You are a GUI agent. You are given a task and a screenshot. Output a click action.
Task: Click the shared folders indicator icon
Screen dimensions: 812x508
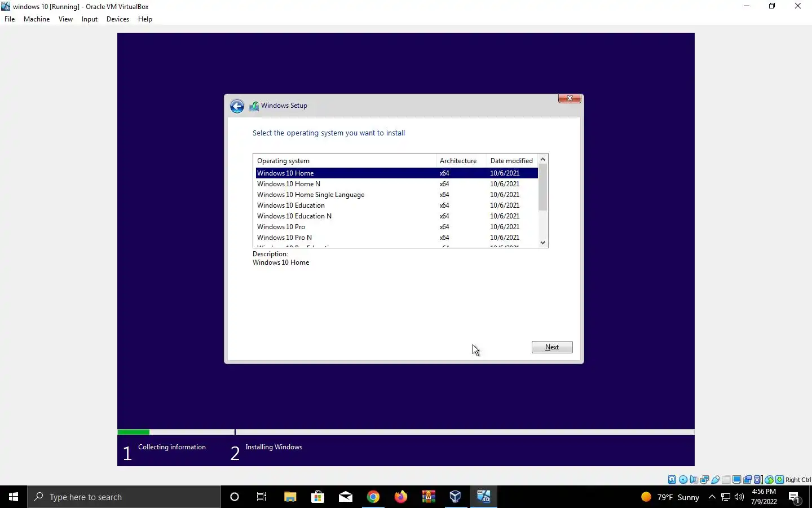[x=726, y=480]
